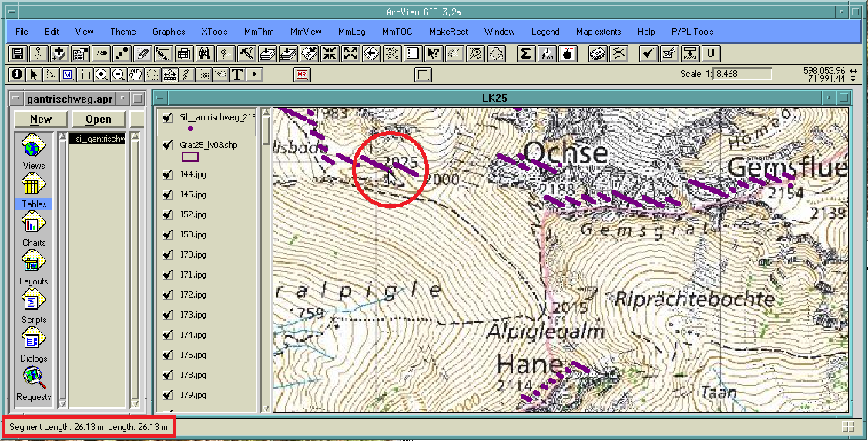Click into the Scale input field
The height and width of the screenshot is (441, 868).
pos(742,74)
